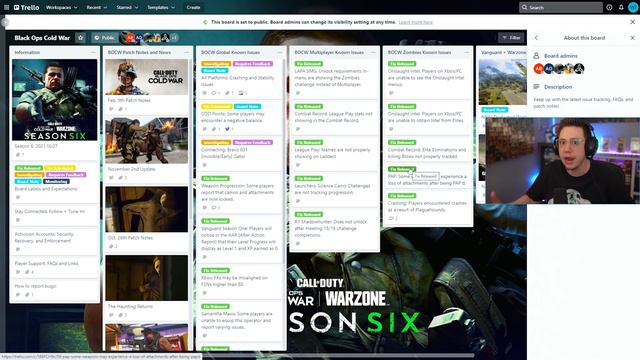
Task: Open Player Support FAQs and Links card
Action: 55,267
